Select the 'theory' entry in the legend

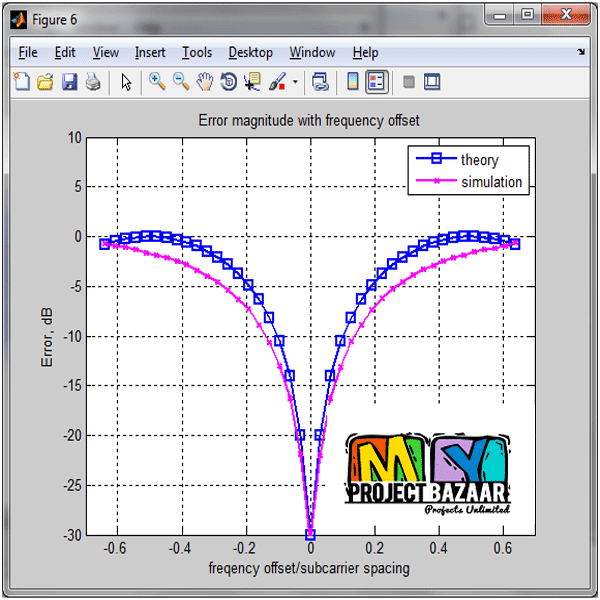479,160
